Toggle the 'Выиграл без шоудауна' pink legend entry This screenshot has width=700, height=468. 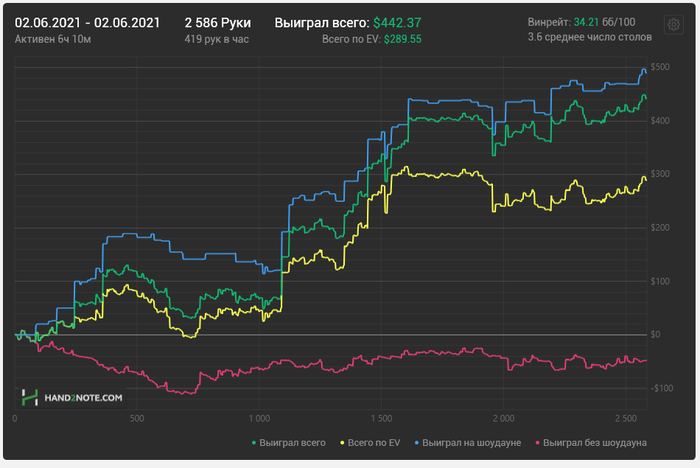pyautogui.click(x=591, y=443)
